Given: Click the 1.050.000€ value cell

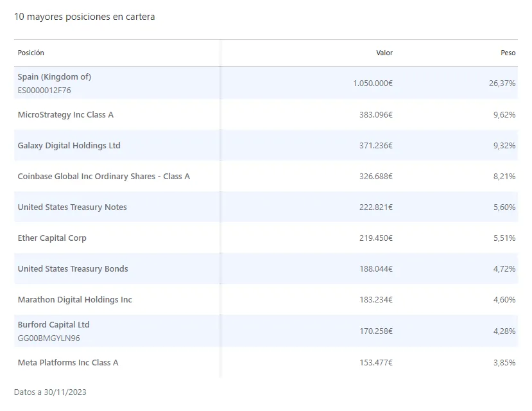Looking at the screenshot, I should (372, 83).
